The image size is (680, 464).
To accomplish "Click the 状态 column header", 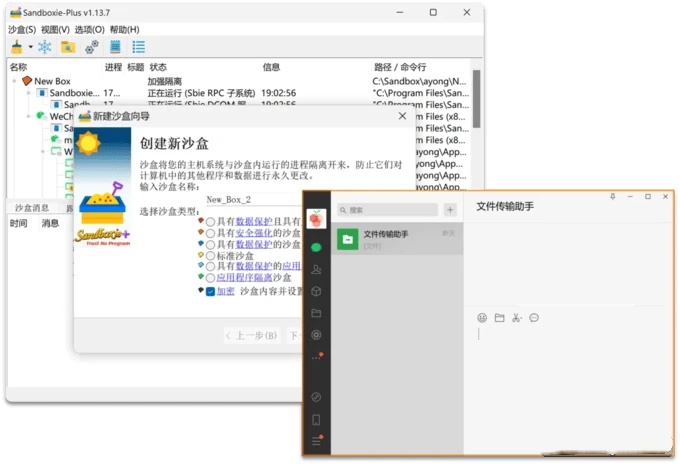I will 158,67.
